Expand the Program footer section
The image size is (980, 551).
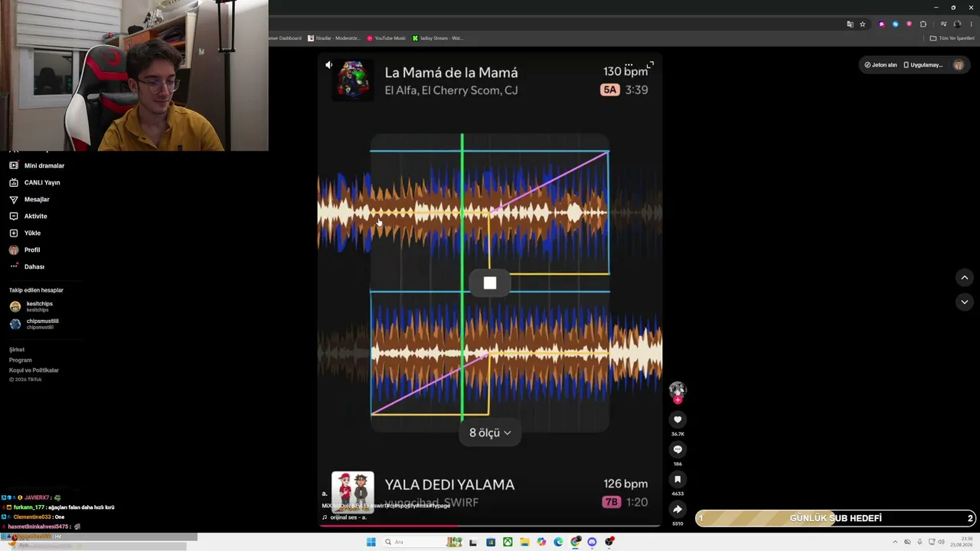pos(21,360)
